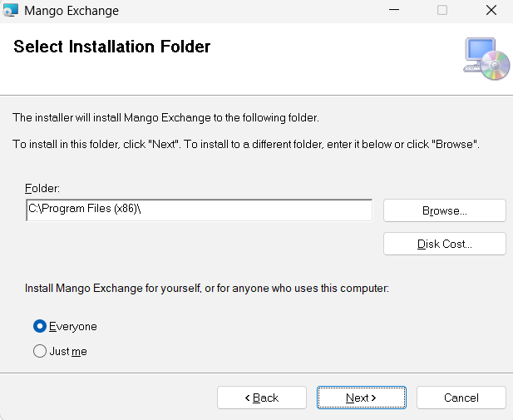513x420 pixels.
Task: Click the "installer will install Mango Exchange" text
Action: (x=165, y=117)
